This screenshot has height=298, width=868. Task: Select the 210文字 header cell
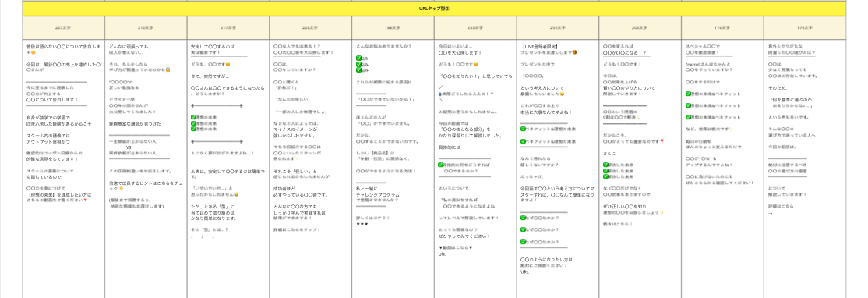coord(146,27)
